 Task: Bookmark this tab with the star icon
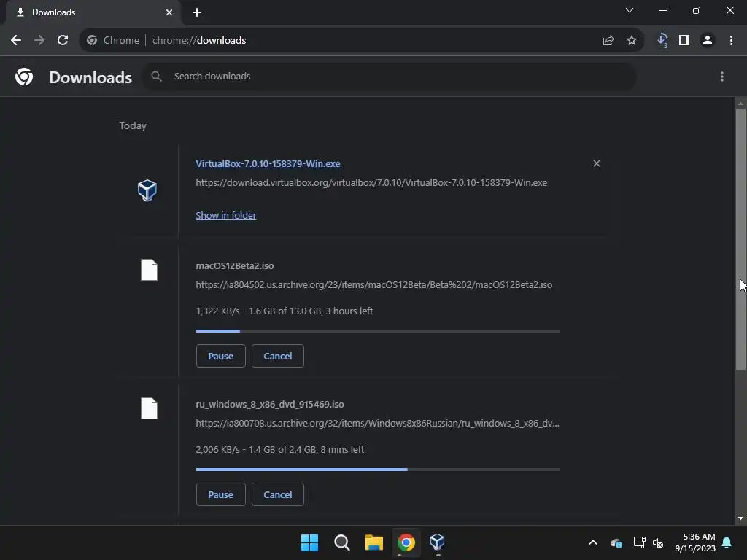(x=632, y=41)
